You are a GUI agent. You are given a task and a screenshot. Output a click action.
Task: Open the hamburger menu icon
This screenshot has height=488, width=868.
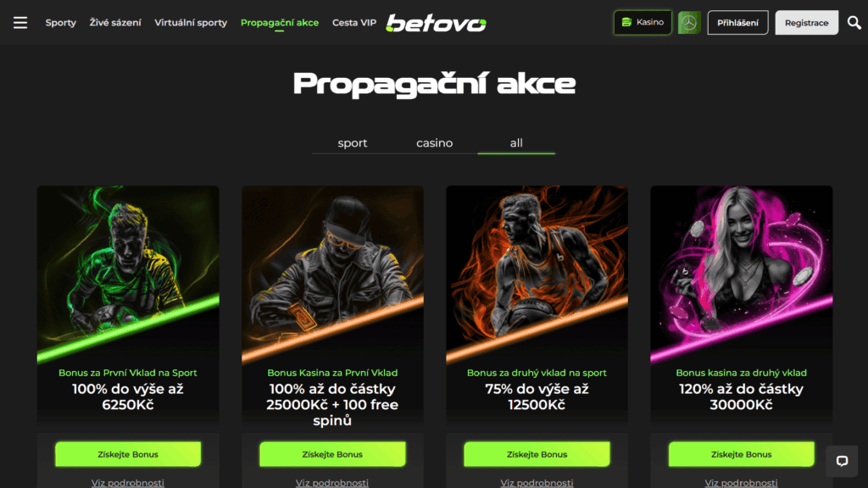(x=20, y=23)
